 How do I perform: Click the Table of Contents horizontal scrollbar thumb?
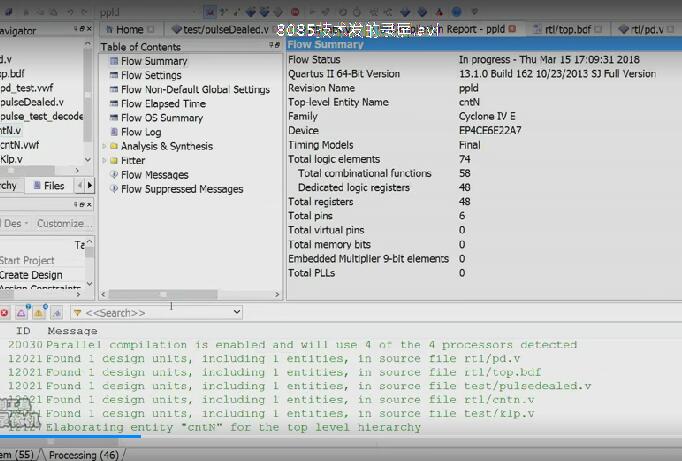tap(163, 294)
